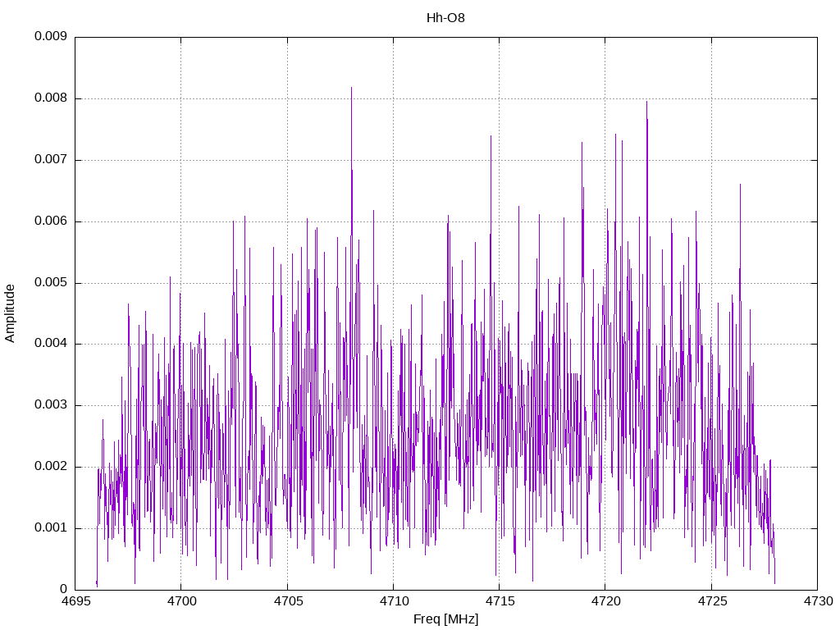This screenshot has height=630, width=840.
Task: Click the x-axis tick label 4700
Action: tap(181, 601)
